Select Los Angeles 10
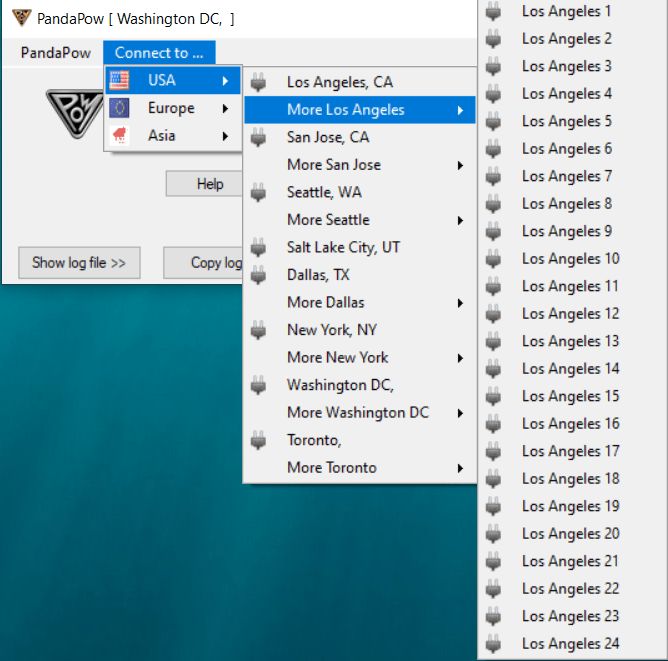Image resolution: width=668 pixels, height=661 pixels. (572, 259)
